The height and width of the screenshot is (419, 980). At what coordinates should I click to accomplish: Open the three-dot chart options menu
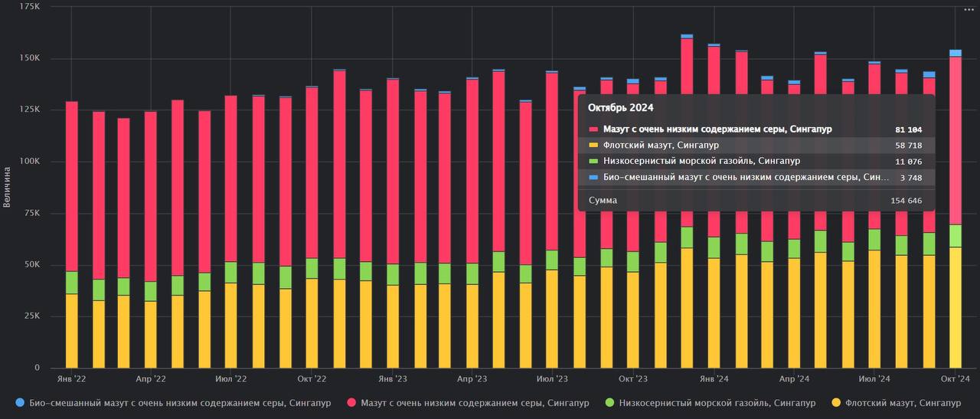pos(969,9)
